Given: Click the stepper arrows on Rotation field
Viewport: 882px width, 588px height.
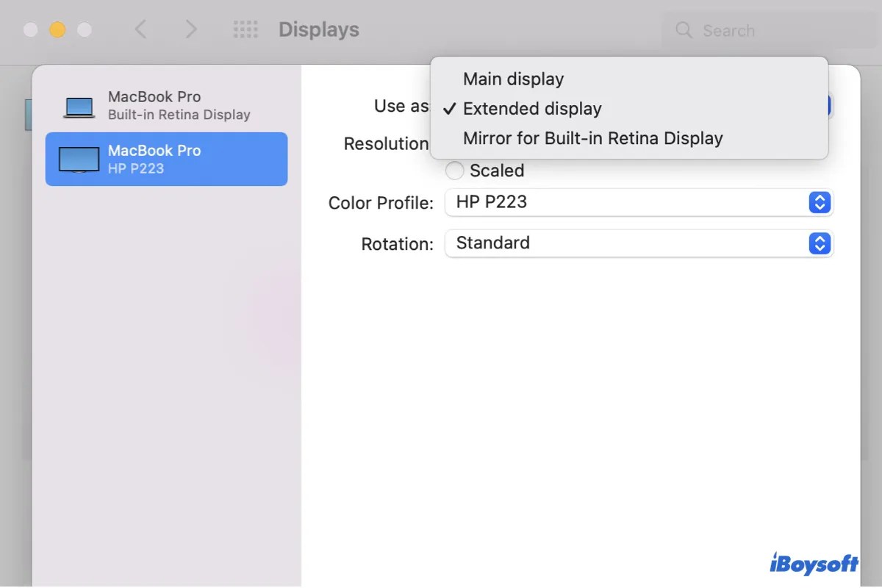Looking at the screenshot, I should click(819, 243).
